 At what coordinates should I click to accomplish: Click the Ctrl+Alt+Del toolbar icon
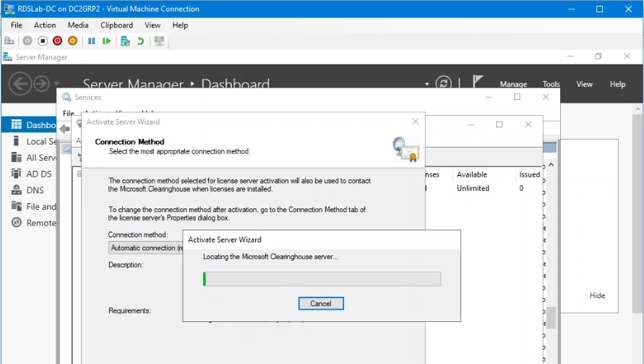click(9, 41)
